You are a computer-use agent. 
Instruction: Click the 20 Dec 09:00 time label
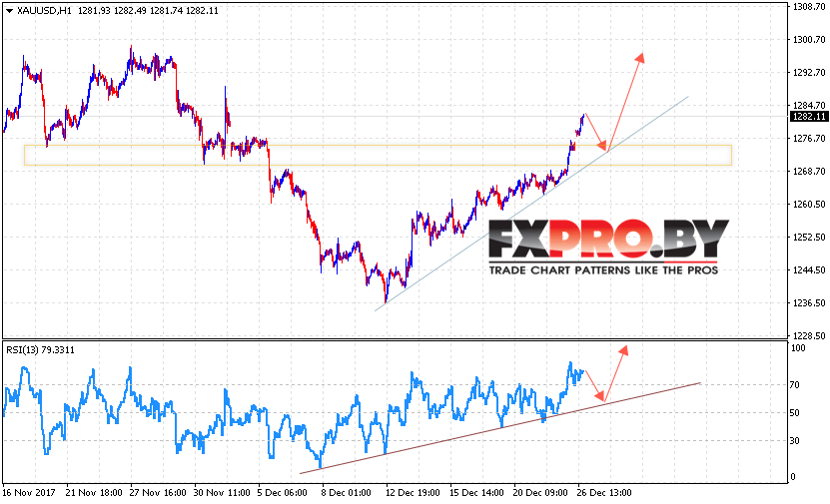[540, 492]
